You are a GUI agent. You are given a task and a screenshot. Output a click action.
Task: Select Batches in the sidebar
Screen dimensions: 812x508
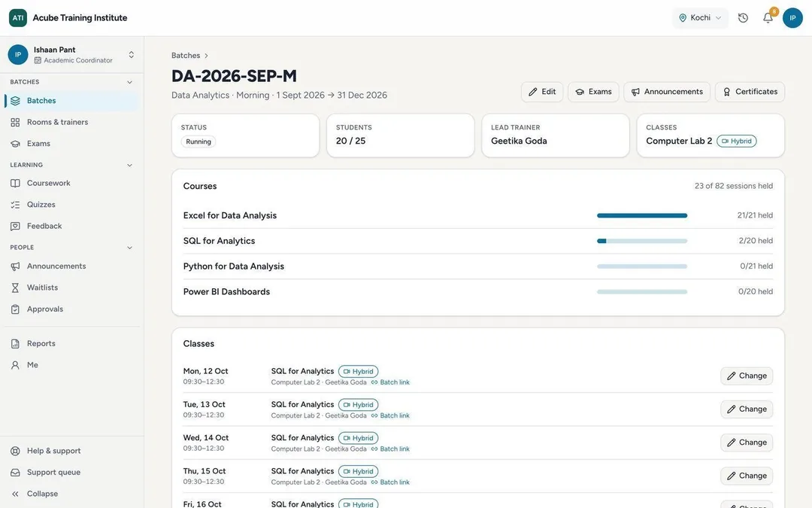click(x=71, y=101)
